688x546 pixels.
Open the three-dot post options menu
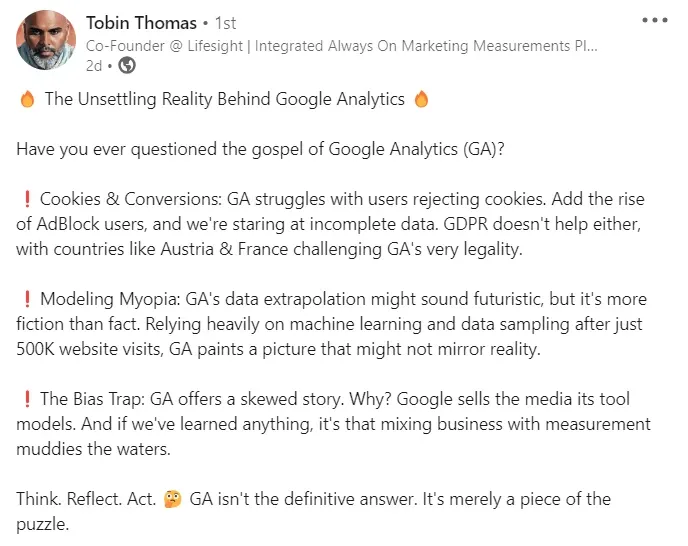(x=655, y=20)
